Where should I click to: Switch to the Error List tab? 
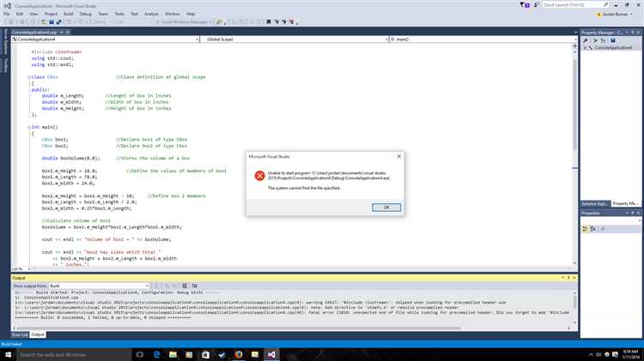click(19, 334)
